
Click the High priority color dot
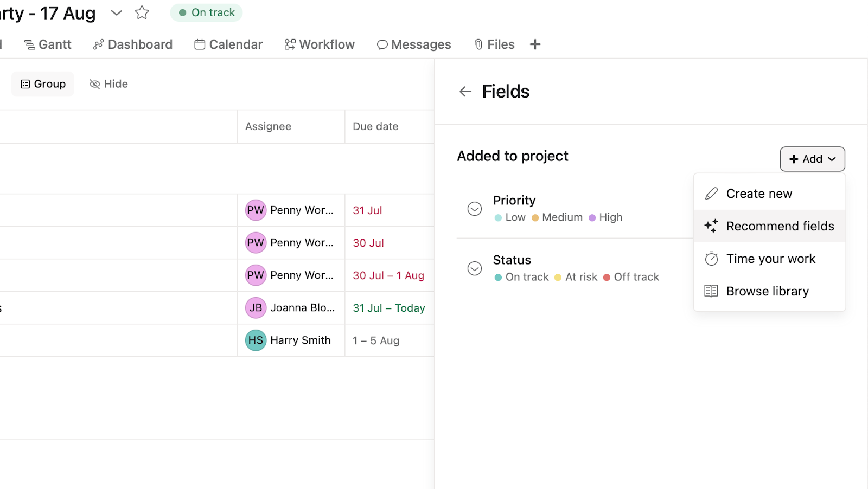tap(592, 218)
